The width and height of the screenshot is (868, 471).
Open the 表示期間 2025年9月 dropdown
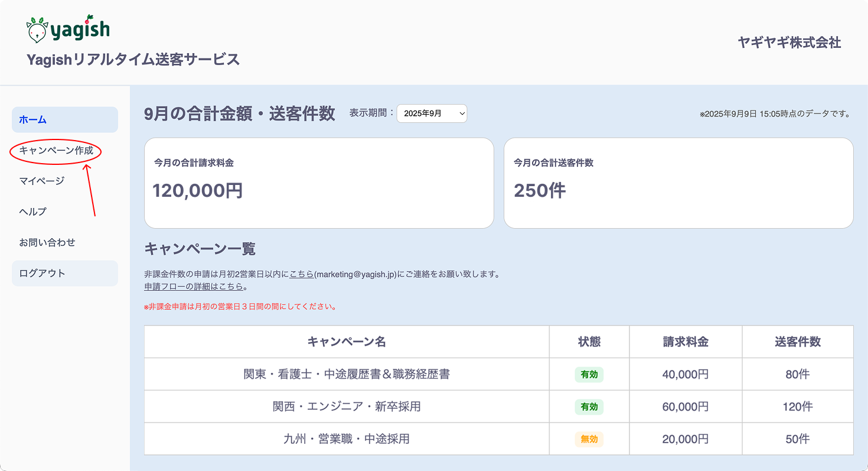[432, 113]
